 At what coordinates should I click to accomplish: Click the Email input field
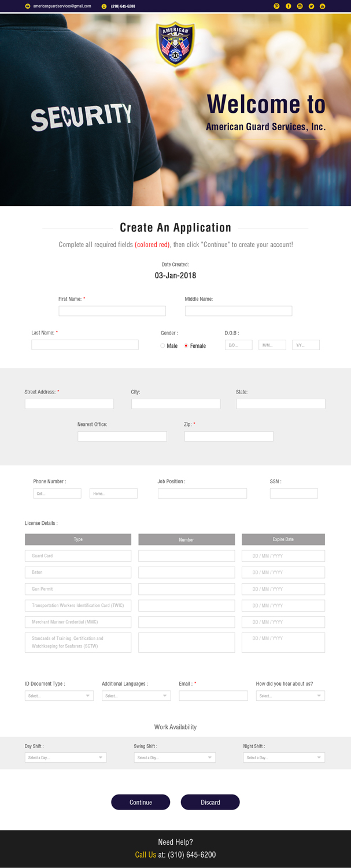point(213,696)
